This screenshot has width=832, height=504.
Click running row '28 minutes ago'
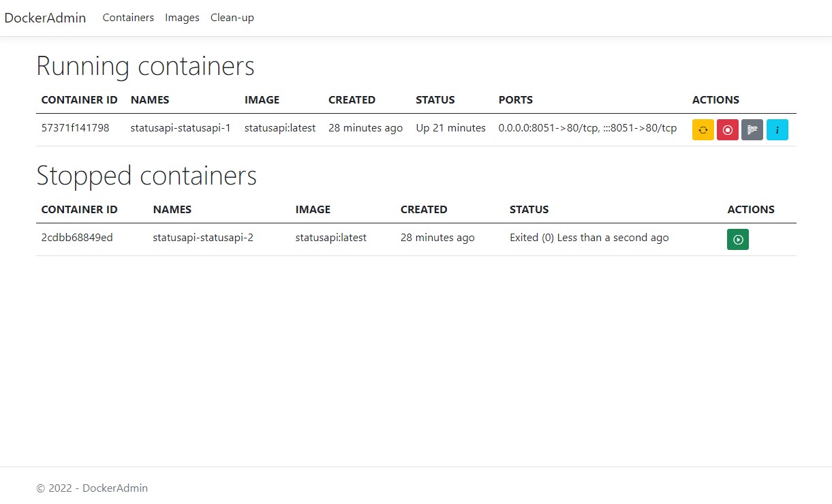pos(365,127)
